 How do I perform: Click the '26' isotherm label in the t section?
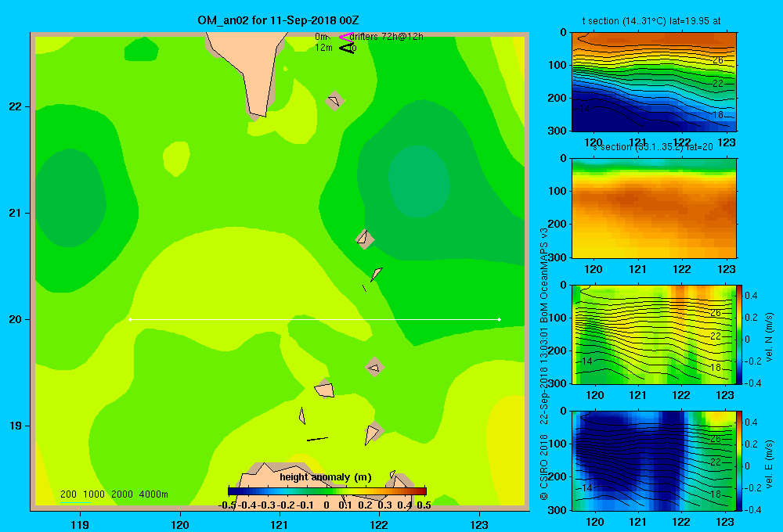point(717,60)
